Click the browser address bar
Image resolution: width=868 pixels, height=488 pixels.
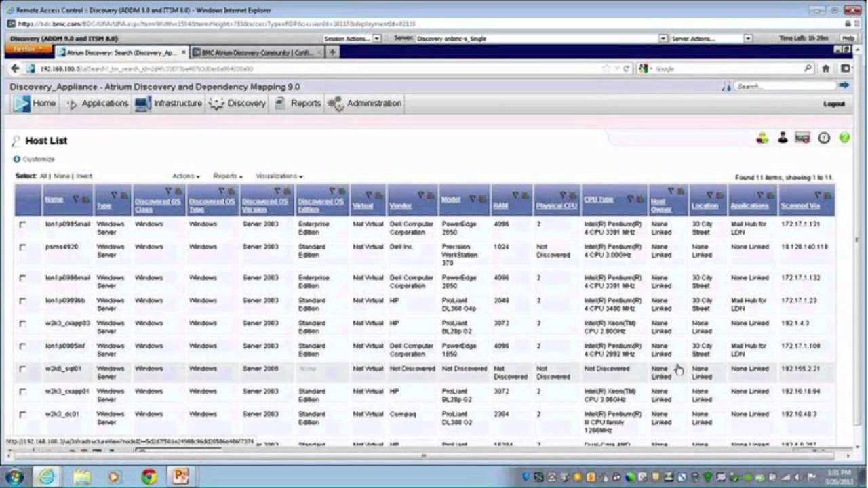[319, 68]
